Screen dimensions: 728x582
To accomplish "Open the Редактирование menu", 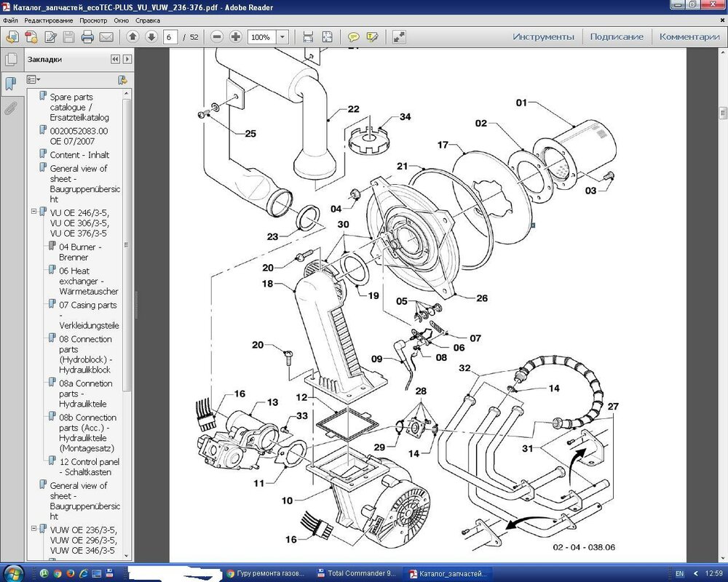I will tap(49, 21).
